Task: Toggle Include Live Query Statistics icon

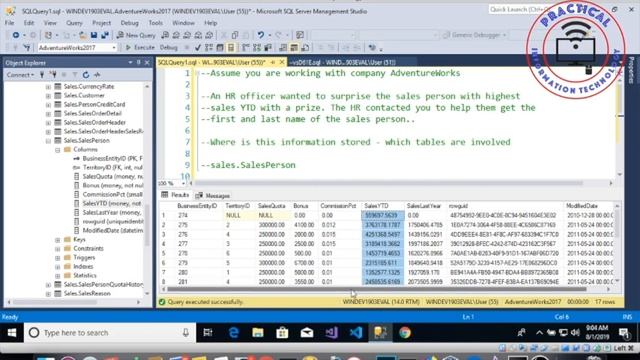Action: coord(257,48)
